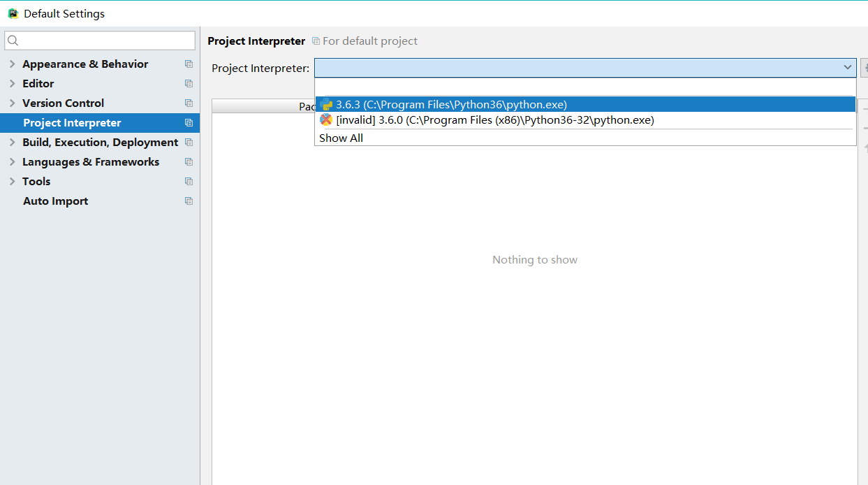The image size is (868, 485).
Task: Expand the Tools settings node
Action: (x=12, y=181)
